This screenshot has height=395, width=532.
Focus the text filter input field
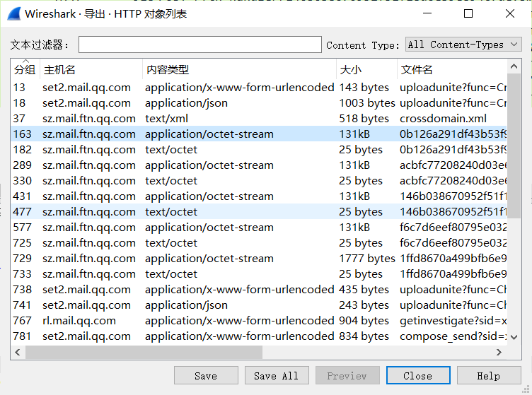[x=200, y=45]
